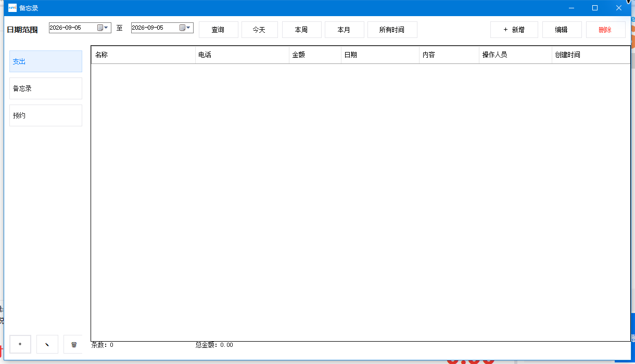Click the plus icon below the category list
635x364 pixels.
pyautogui.click(x=20, y=344)
